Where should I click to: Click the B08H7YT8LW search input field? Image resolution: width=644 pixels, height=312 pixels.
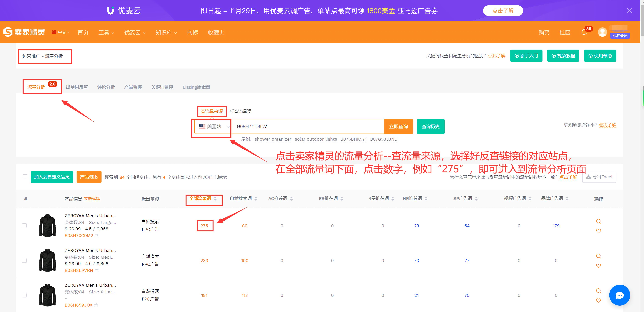click(x=300, y=126)
